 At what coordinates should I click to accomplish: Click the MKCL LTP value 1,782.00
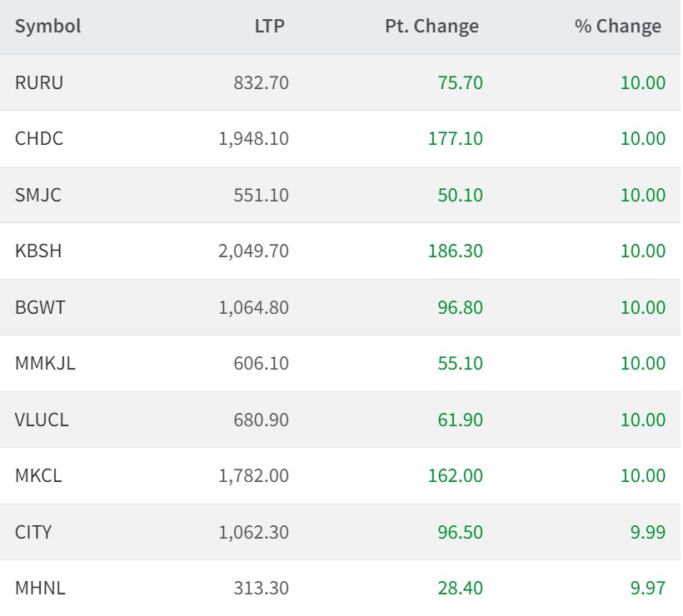(253, 475)
